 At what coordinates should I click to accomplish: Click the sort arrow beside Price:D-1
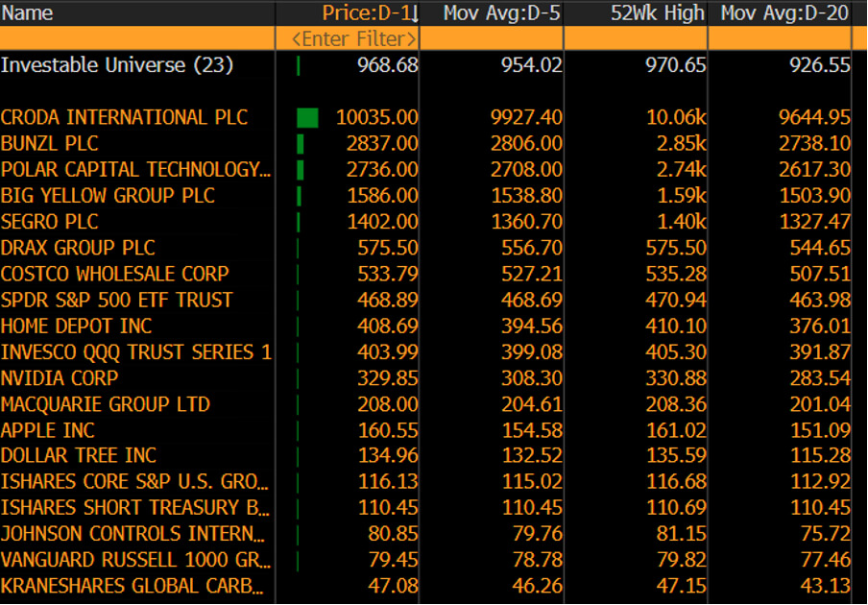[x=415, y=13]
